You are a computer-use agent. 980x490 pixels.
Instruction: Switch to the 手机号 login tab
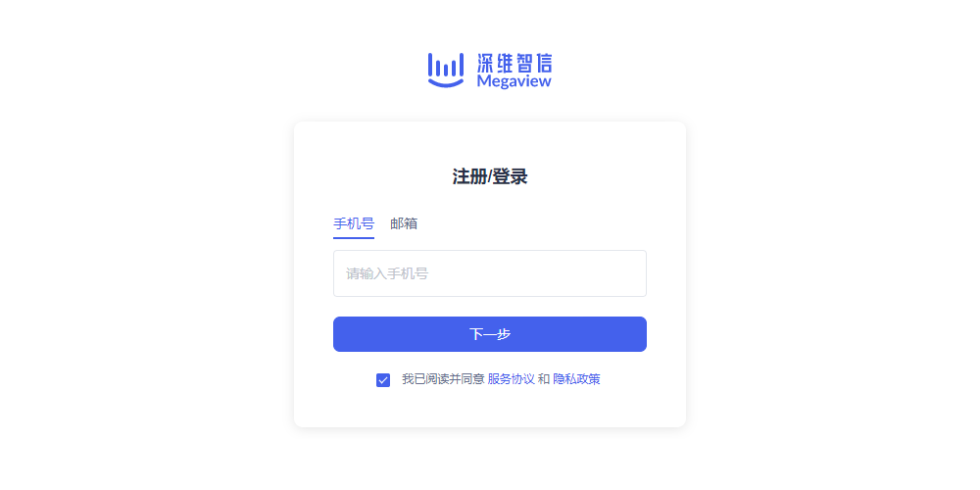354,223
